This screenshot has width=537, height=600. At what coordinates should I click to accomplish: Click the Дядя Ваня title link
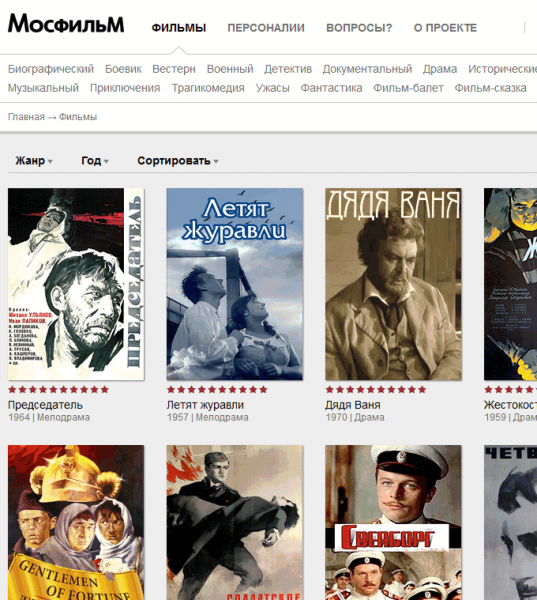[353, 405]
